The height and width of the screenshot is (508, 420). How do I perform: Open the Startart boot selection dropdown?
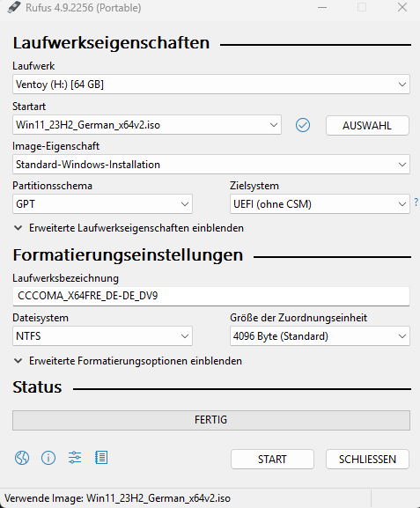(147, 125)
